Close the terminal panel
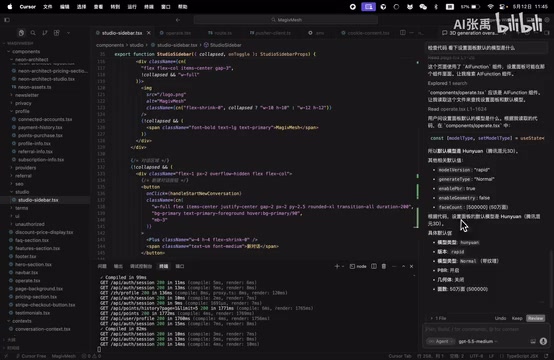 point(411,266)
